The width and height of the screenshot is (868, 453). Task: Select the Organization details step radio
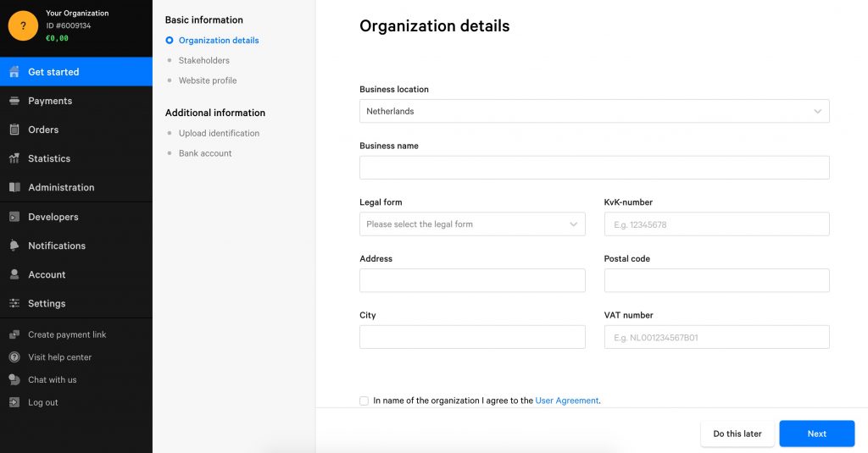click(x=170, y=41)
